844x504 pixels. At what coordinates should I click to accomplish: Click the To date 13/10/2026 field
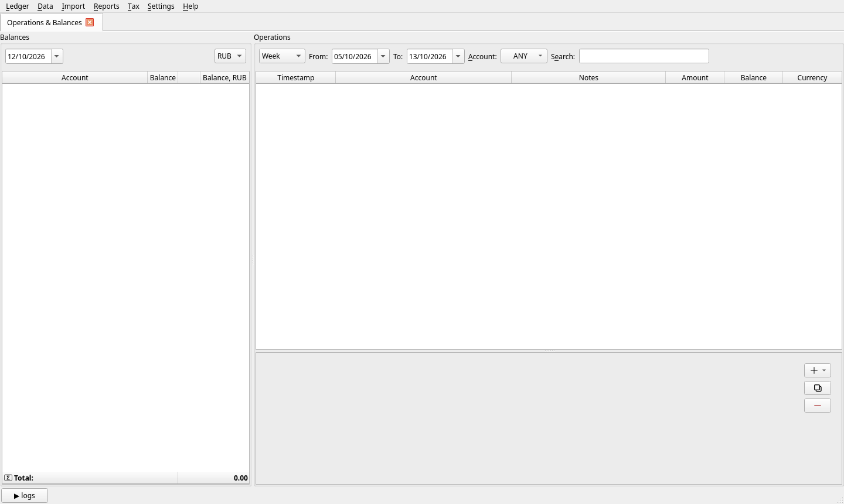[x=430, y=56]
